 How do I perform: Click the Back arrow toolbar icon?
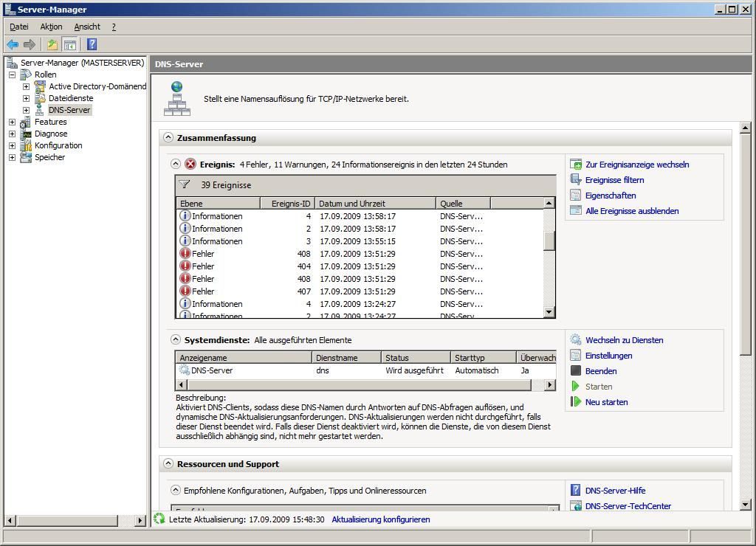tap(13, 45)
